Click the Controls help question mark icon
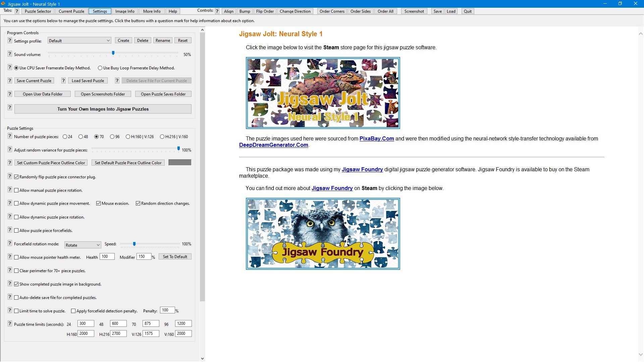This screenshot has width=644, height=362. click(x=217, y=11)
